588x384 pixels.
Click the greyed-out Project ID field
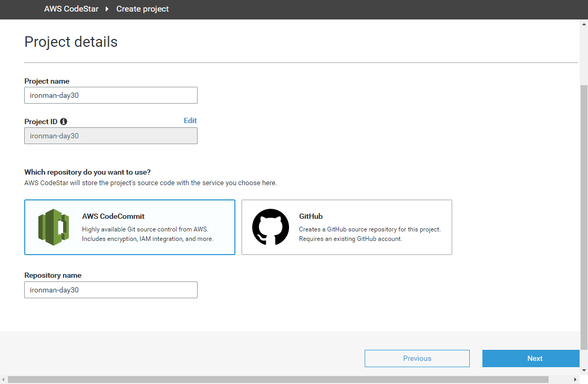pos(111,136)
